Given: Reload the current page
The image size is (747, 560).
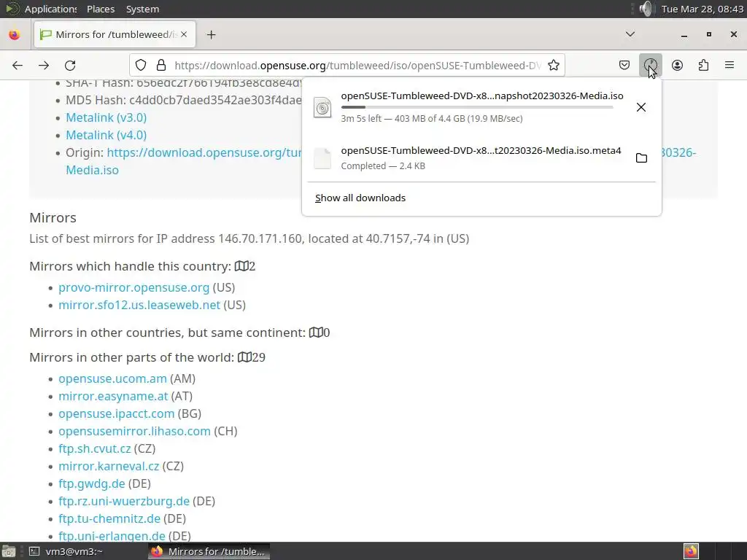Looking at the screenshot, I should click(x=71, y=65).
